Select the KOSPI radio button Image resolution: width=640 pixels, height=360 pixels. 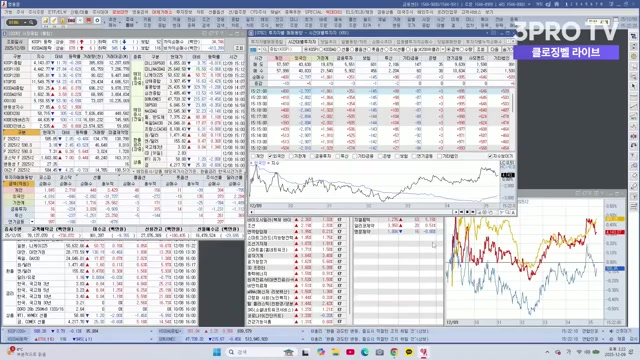coord(306,49)
